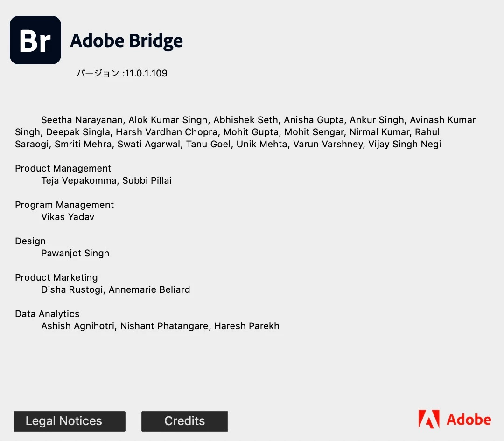The image size is (504, 441).
Task: Click the credits line starting with Saraogi
Action: [x=228, y=144]
